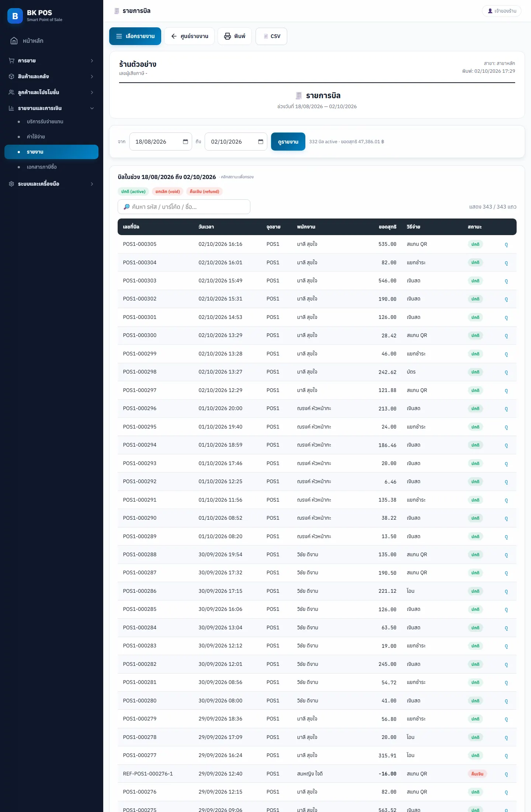531x812 pixels.
Task: Select รายงาน in the sidebar submenu
Action: point(51,152)
